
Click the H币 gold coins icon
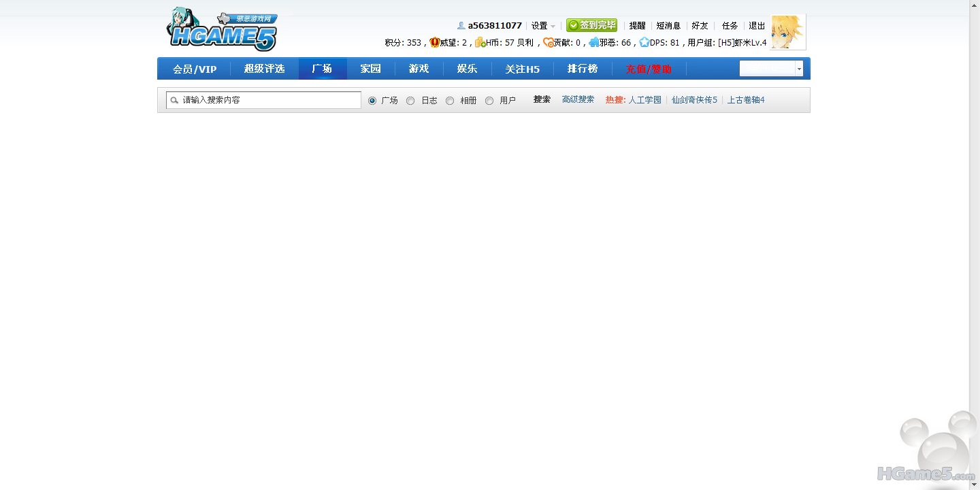[480, 42]
